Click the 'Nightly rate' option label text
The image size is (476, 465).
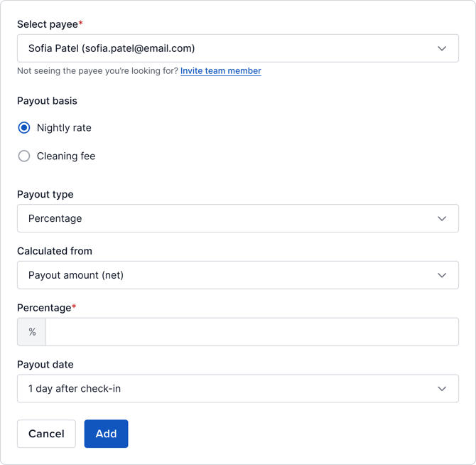click(x=64, y=128)
